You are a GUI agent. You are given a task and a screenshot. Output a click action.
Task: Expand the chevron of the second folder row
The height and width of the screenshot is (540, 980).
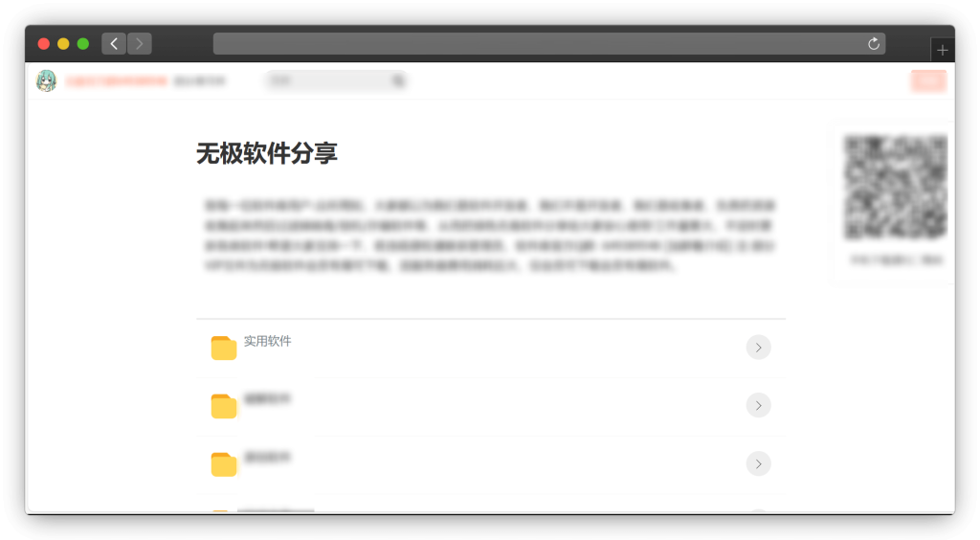pyautogui.click(x=758, y=406)
